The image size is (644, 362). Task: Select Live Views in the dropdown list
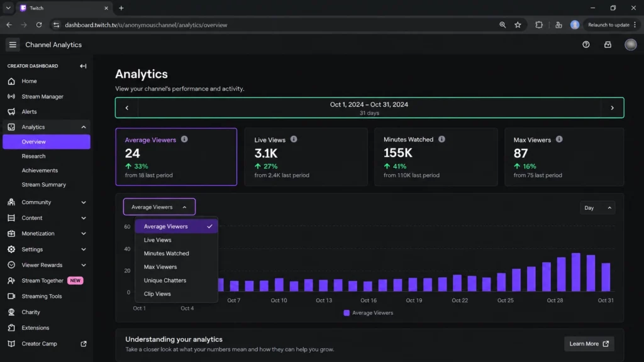176,240
